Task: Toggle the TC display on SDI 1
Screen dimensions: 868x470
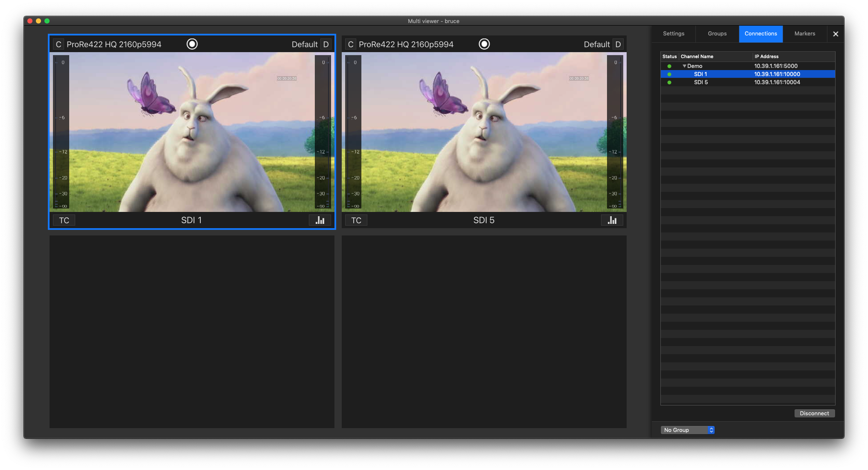Action: pos(64,220)
